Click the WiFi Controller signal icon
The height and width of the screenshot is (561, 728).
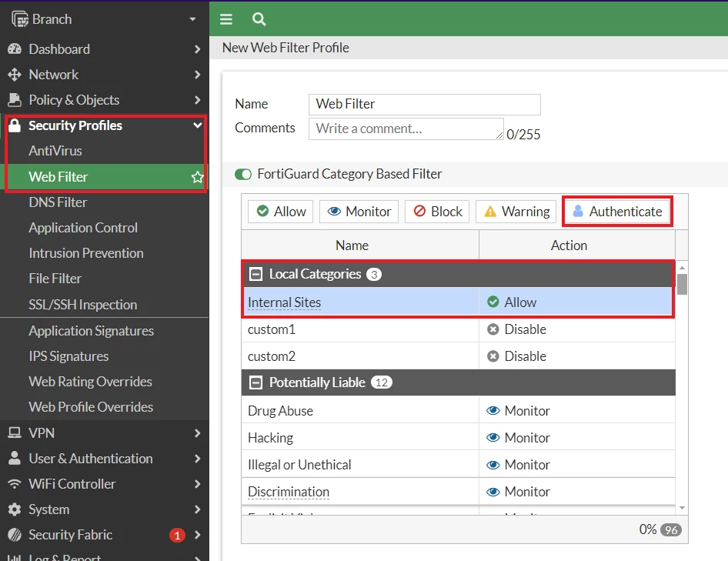[15, 484]
